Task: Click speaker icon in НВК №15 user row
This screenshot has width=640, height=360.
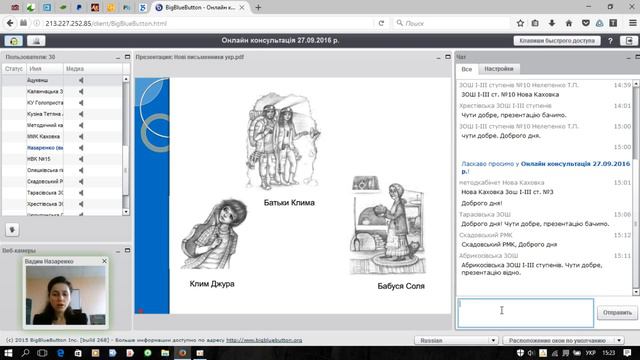Action: [x=81, y=159]
